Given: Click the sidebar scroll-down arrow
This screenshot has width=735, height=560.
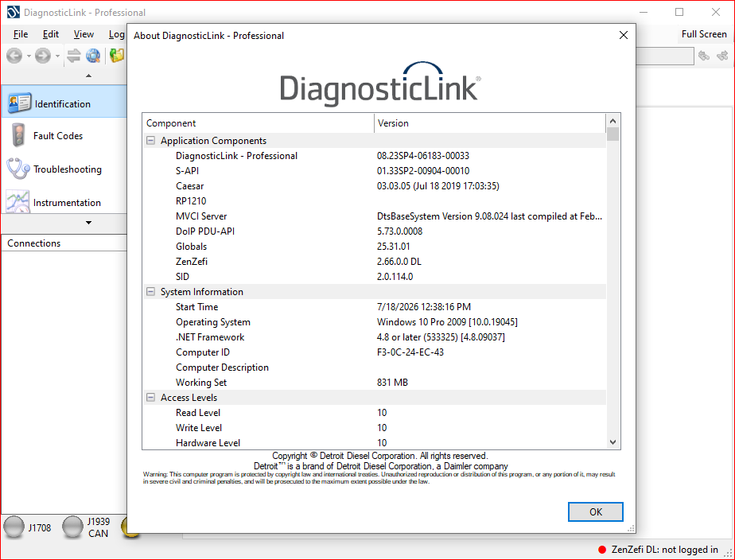Looking at the screenshot, I should coord(88,223).
